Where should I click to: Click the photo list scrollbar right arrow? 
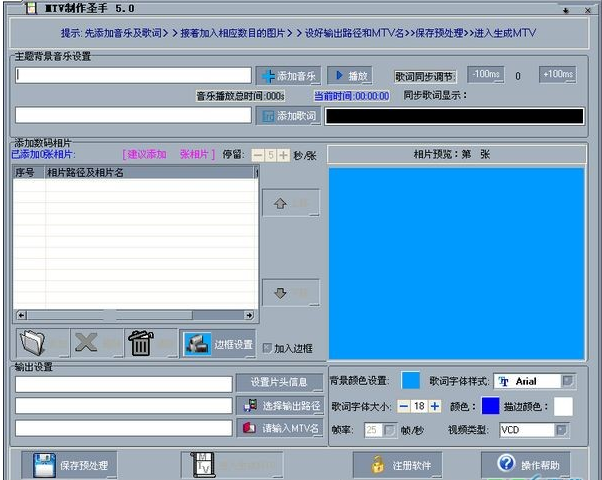tap(249, 315)
